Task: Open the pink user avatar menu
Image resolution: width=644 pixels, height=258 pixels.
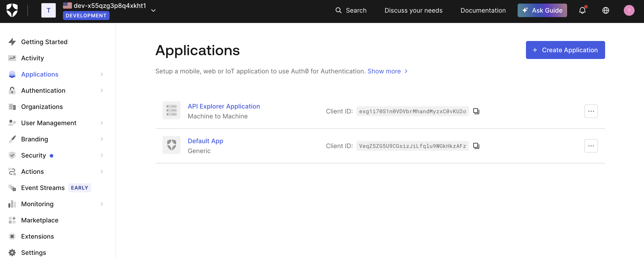Action: coord(629,10)
